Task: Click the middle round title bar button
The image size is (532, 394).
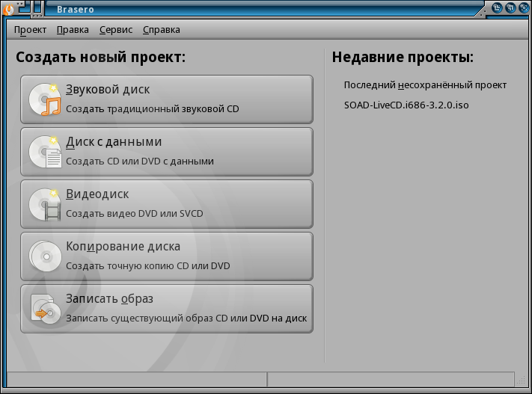Action: pyautogui.click(x=510, y=7)
